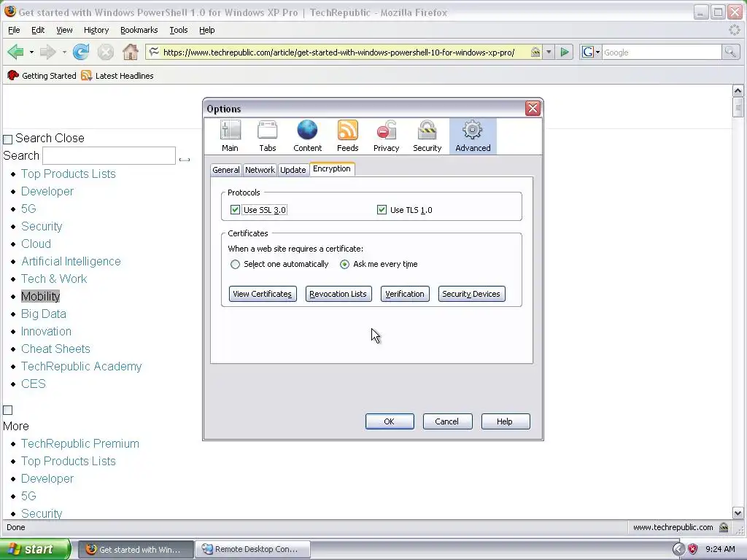Click Cancel in the Options dialog
The image size is (747, 560).
pyautogui.click(x=447, y=421)
